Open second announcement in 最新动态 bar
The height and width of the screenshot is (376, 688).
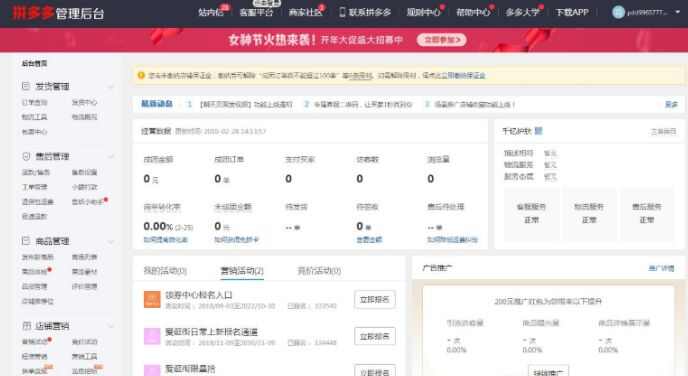coord(363,104)
